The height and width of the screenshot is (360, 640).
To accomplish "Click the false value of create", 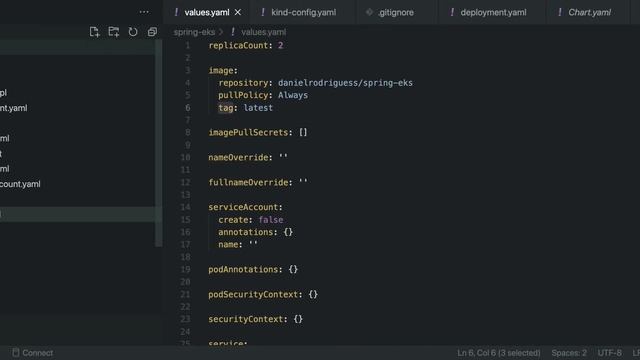I will tap(271, 220).
